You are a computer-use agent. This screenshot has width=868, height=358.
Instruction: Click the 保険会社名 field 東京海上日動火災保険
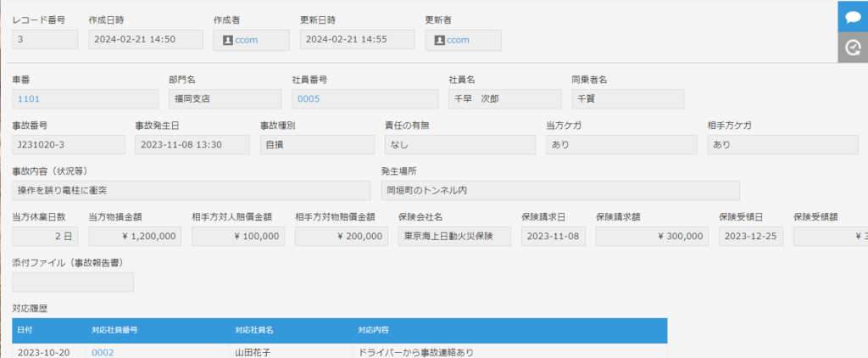[x=454, y=236]
